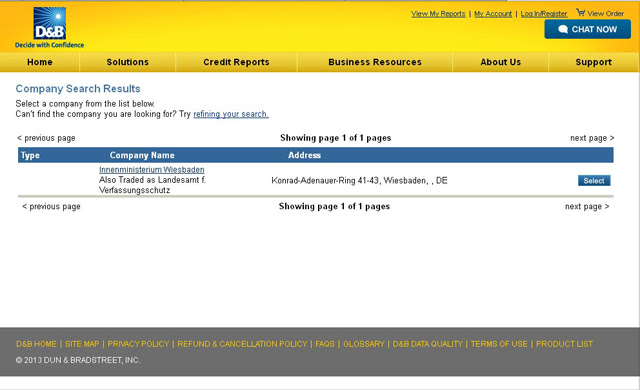This screenshot has height=390, width=640.
Task: Click the Konrad-Adenauer-Ring address text
Action: coord(359,180)
